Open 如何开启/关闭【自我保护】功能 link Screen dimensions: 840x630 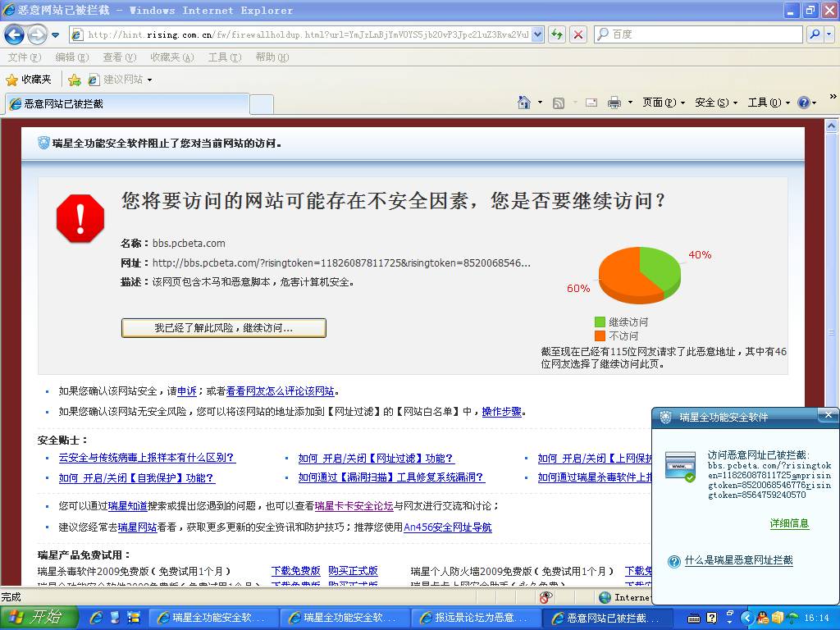(x=137, y=478)
